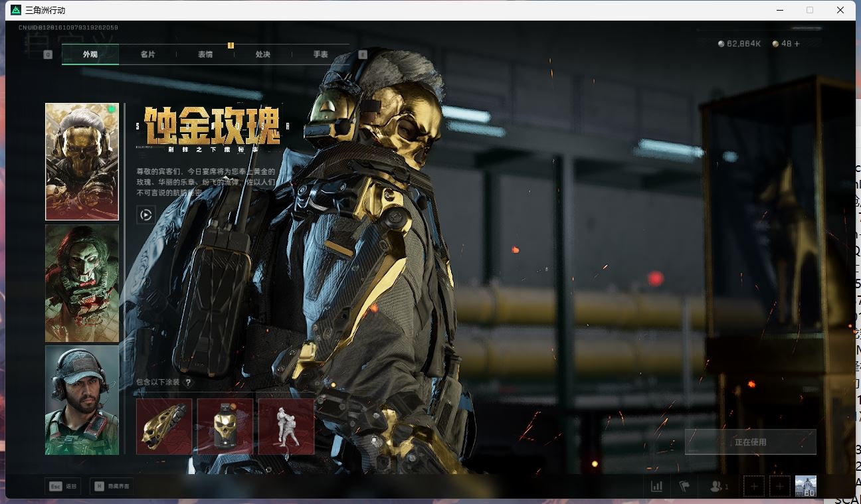Click the H 隐藏界面 hide-interface button
This screenshot has height=504, width=861.
[112, 486]
